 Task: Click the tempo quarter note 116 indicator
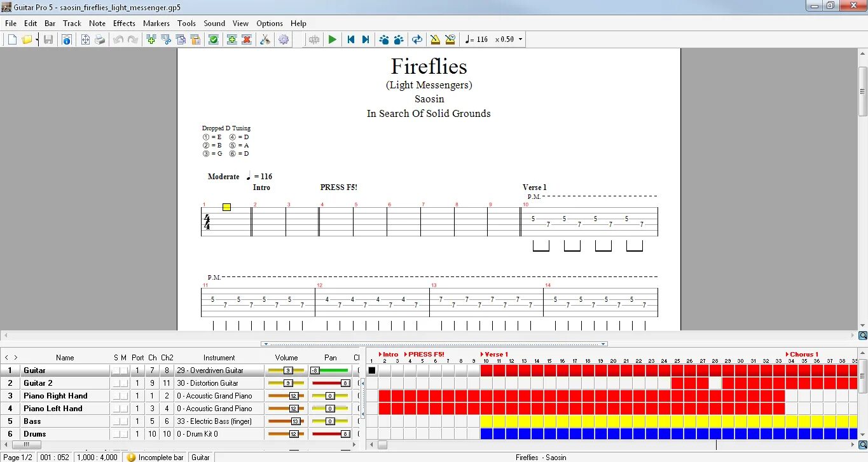pyautogui.click(x=476, y=39)
